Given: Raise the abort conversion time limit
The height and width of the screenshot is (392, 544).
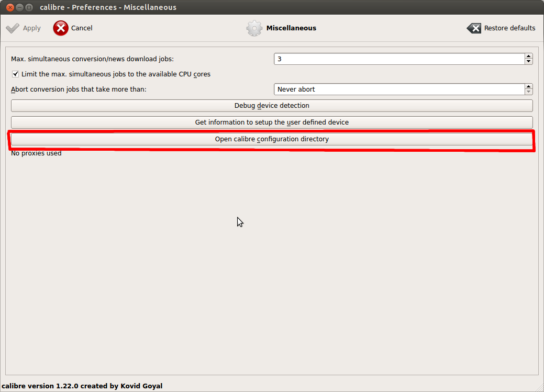Looking at the screenshot, I should pyautogui.click(x=528, y=87).
